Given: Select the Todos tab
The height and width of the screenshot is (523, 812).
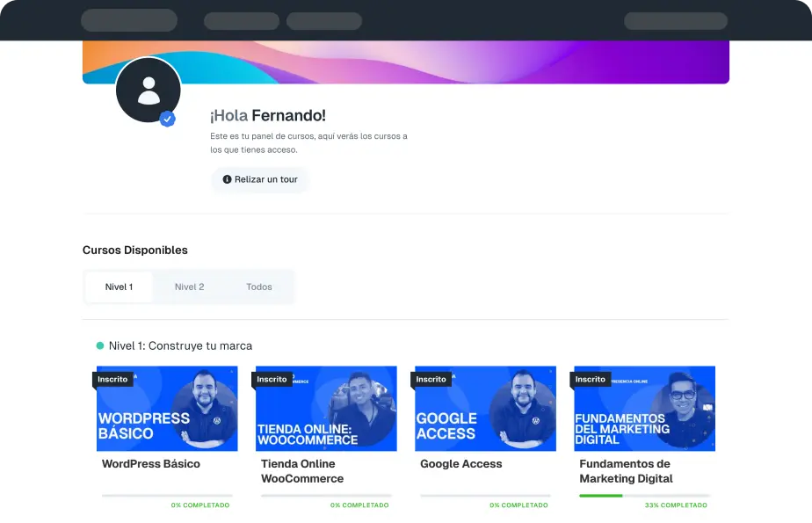Looking at the screenshot, I should point(259,287).
